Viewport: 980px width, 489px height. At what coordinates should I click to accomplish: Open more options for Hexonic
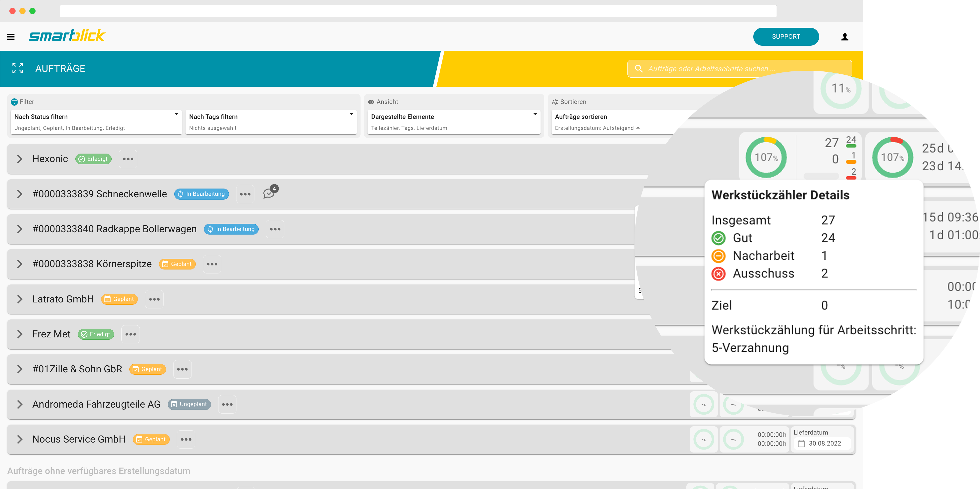(x=128, y=159)
